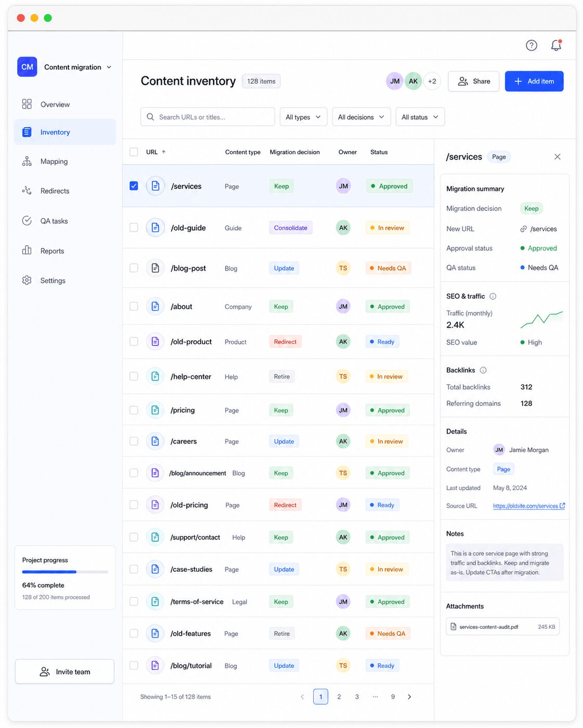Close the /services detail panel
The image size is (583, 728).
pos(557,157)
